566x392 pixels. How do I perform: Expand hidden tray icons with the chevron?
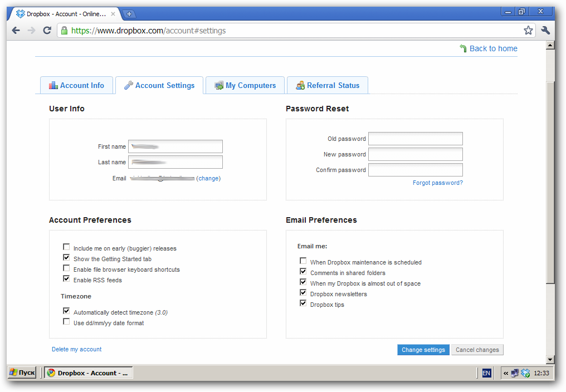tap(506, 373)
